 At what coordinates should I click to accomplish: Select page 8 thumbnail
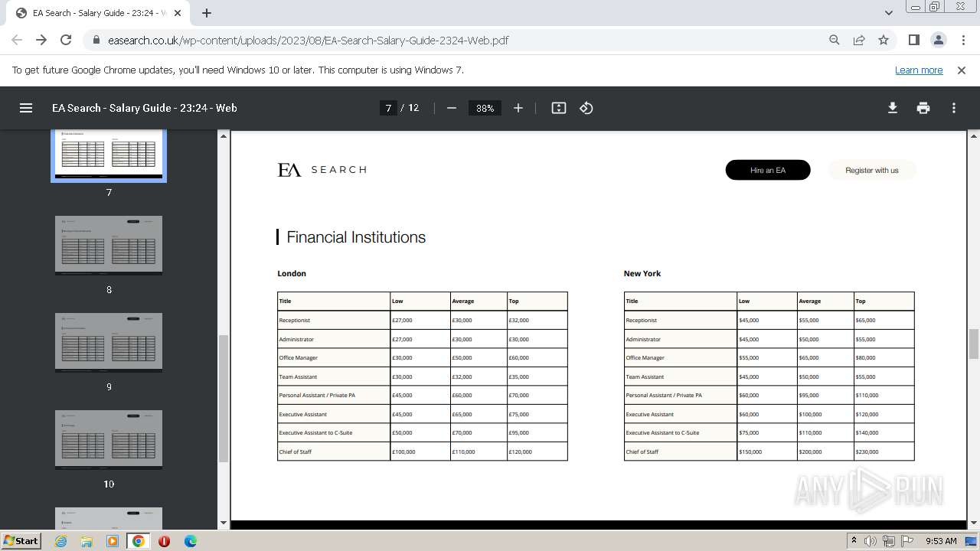[x=109, y=245]
